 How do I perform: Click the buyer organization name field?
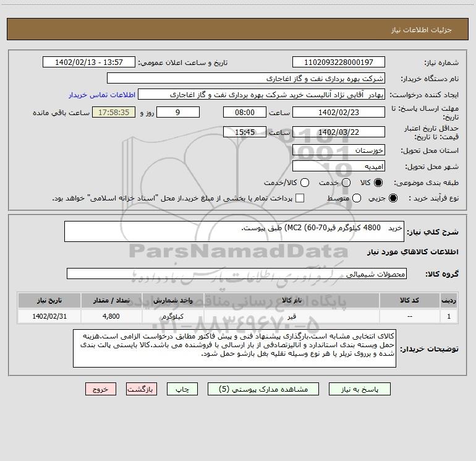[246, 79]
